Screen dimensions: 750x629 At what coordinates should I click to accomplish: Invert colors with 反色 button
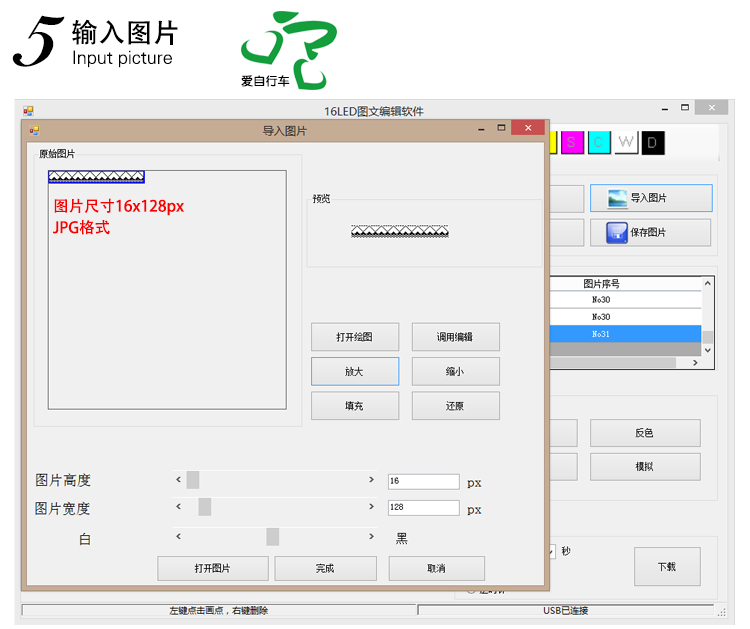coord(645,433)
